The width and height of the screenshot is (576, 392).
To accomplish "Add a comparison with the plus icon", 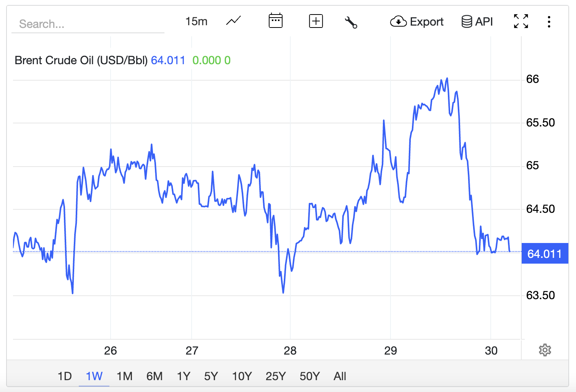I will 316,21.
